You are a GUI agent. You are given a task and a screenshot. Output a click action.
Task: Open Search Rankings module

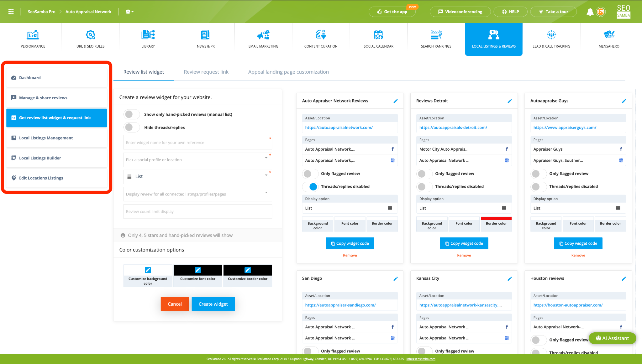click(436, 39)
